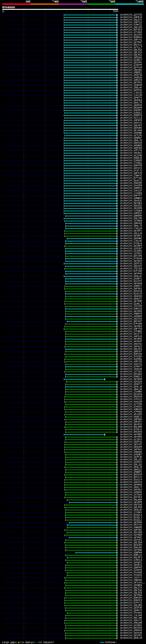Click the UniRef100_A6YRB2 label

pos(131,435)
